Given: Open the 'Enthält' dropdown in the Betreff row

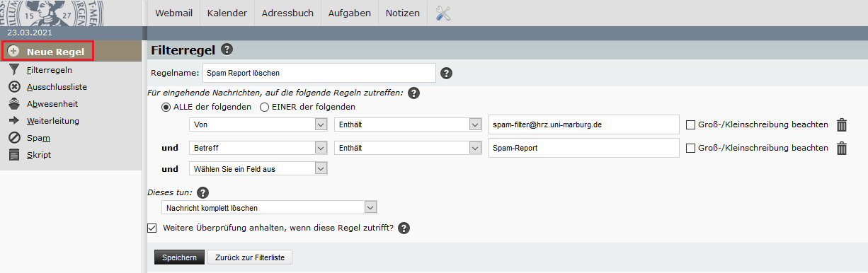Looking at the screenshot, I should [408, 148].
